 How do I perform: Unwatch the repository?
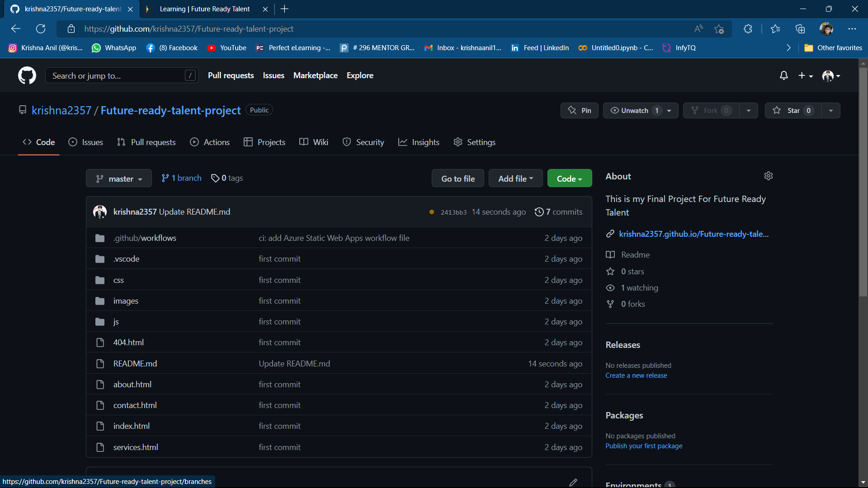[634, 110]
